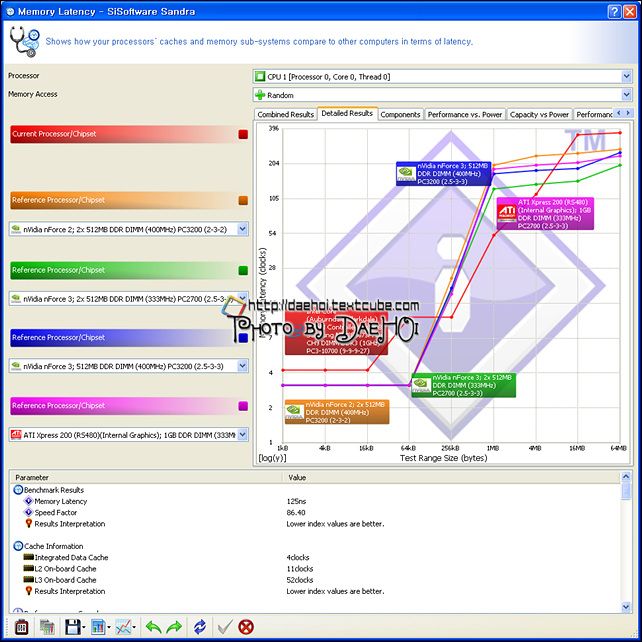The width and height of the screenshot is (642, 642).
Task: Select the truncated Performance tab
Action: [594, 115]
